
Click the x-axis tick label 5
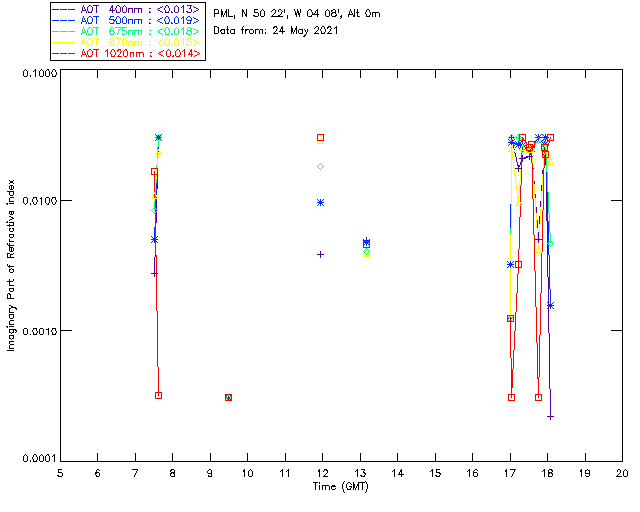point(60,473)
